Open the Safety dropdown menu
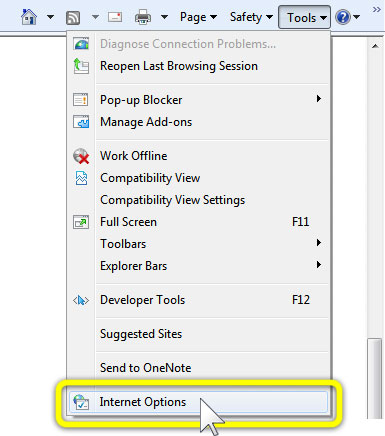Viewport: 385px width, 436px height. tap(251, 17)
